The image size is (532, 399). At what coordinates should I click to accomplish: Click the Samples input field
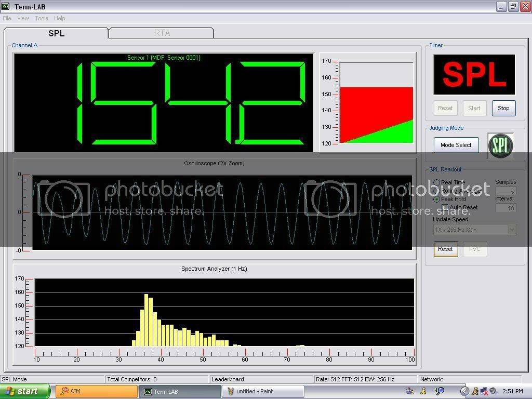(x=506, y=191)
